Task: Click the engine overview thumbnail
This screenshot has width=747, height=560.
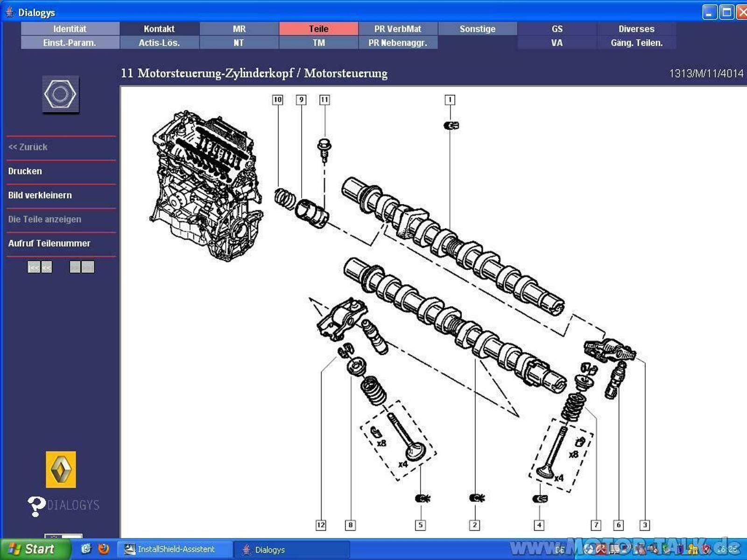Action: (x=206, y=186)
